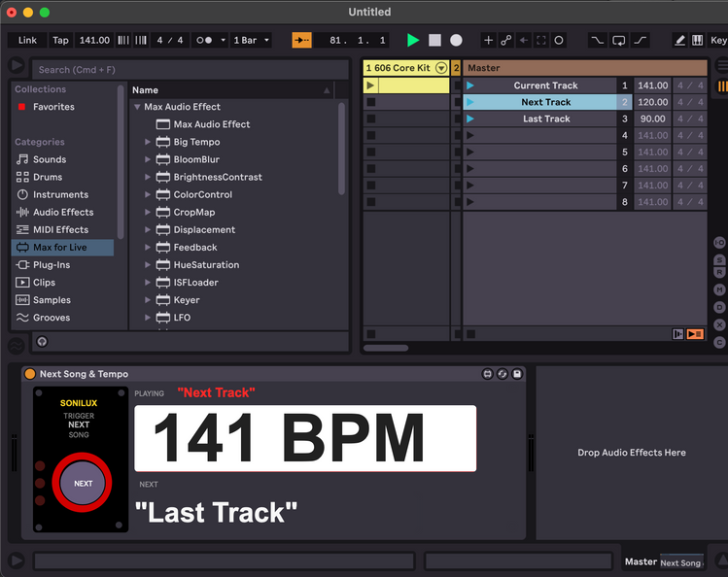728x577 pixels.
Task: Click the browser search field
Action: point(190,70)
